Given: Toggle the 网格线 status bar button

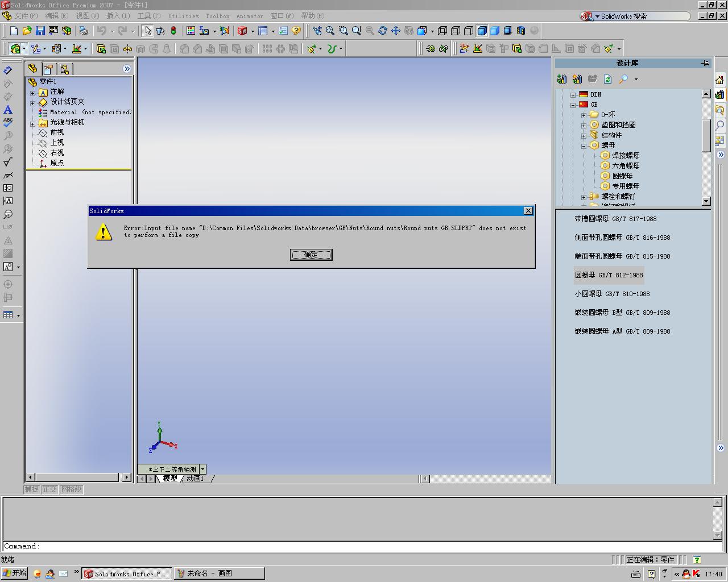Looking at the screenshot, I should pos(72,489).
